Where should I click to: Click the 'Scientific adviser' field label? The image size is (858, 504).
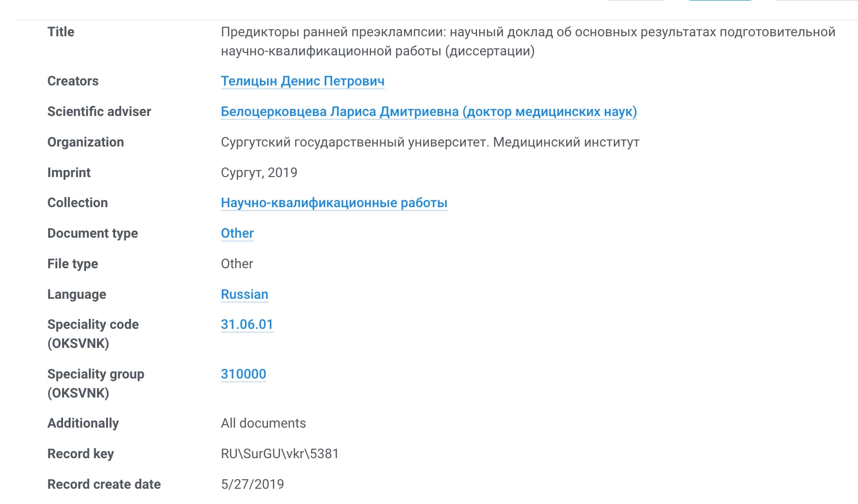click(x=99, y=112)
